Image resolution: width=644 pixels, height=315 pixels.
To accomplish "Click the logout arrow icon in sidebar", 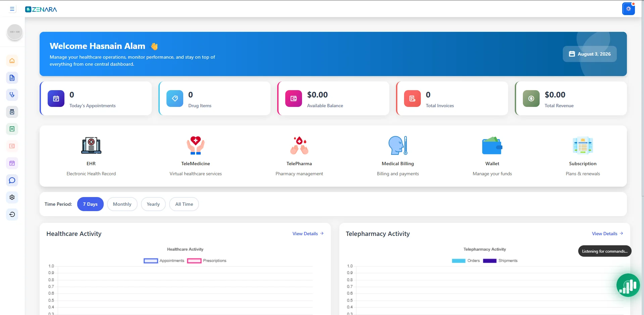I will (x=12, y=214).
